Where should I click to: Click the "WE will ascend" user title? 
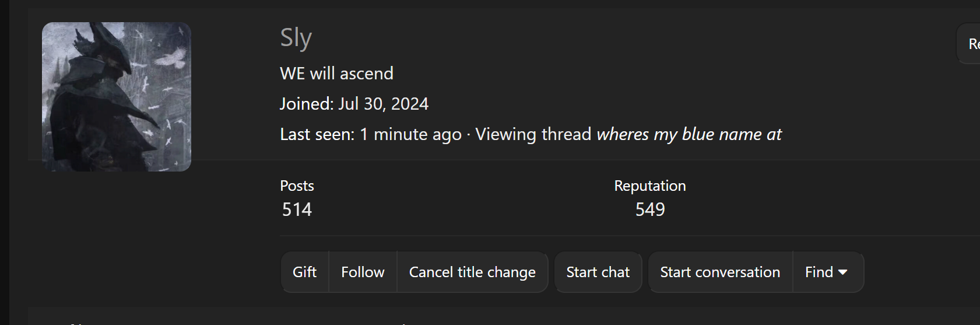[x=336, y=74]
